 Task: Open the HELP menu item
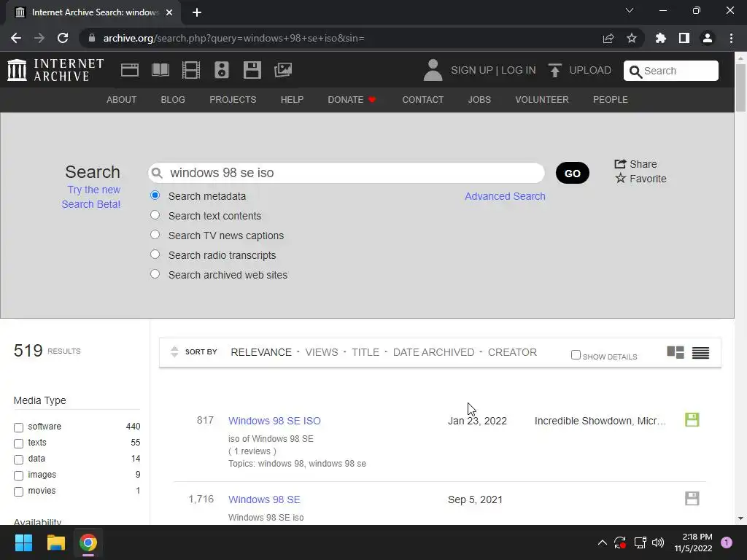[x=292, y=99]
